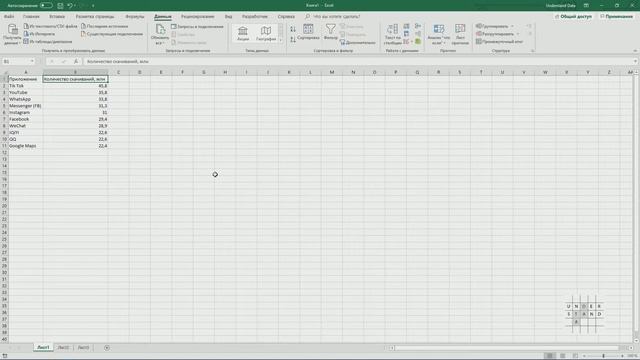The image size is (640, 360).
Task: Select the Лист2 sheet tab
Action: click(x=63, y=348)
